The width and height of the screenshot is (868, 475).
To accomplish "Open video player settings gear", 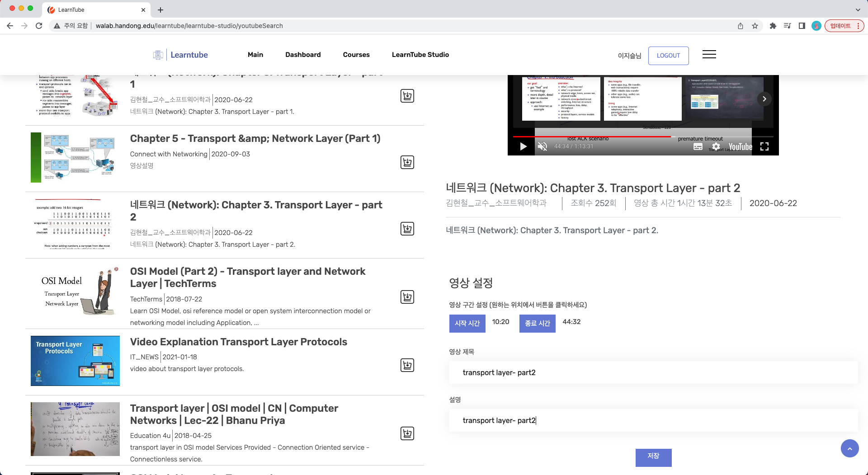I will coord(716,146).
